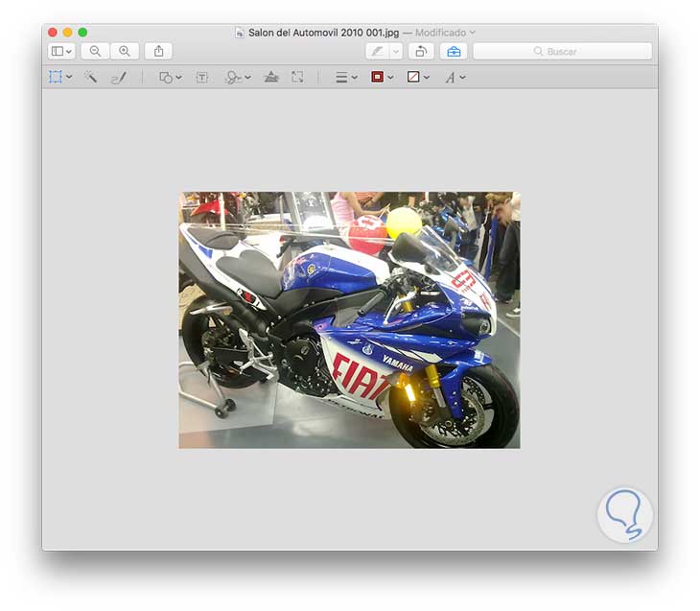This screenshot has height=611, width=700.
Task: Click the document proxy icon in title
Action: click(x=240, y=33)
